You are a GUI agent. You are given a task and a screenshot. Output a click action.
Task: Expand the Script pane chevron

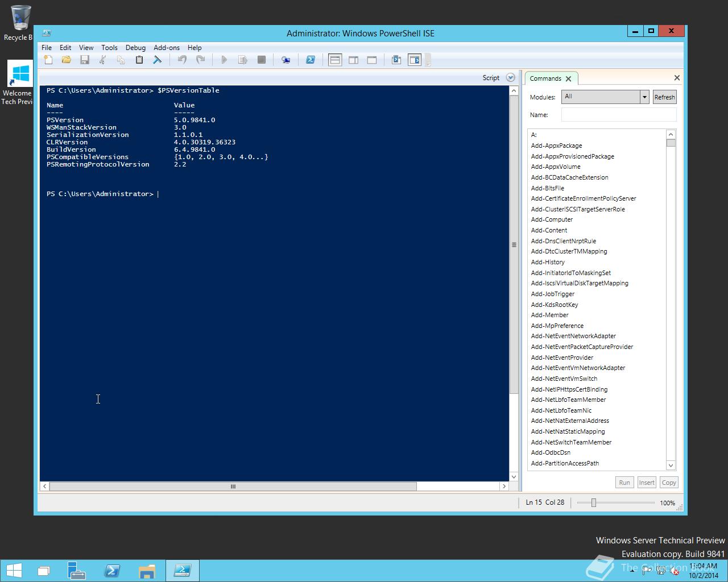[511, 78]
